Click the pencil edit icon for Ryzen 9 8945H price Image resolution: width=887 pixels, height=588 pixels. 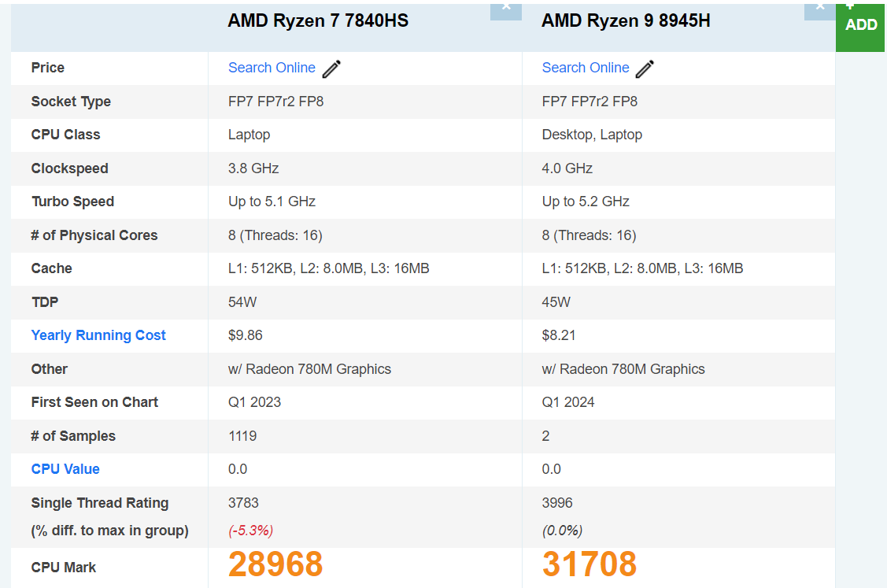[x=645, y=68]
